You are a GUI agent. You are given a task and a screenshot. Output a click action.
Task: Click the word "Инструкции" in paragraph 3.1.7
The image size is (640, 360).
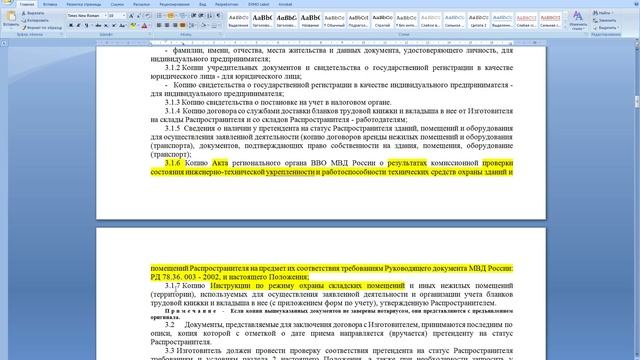(x=231, y=285)
